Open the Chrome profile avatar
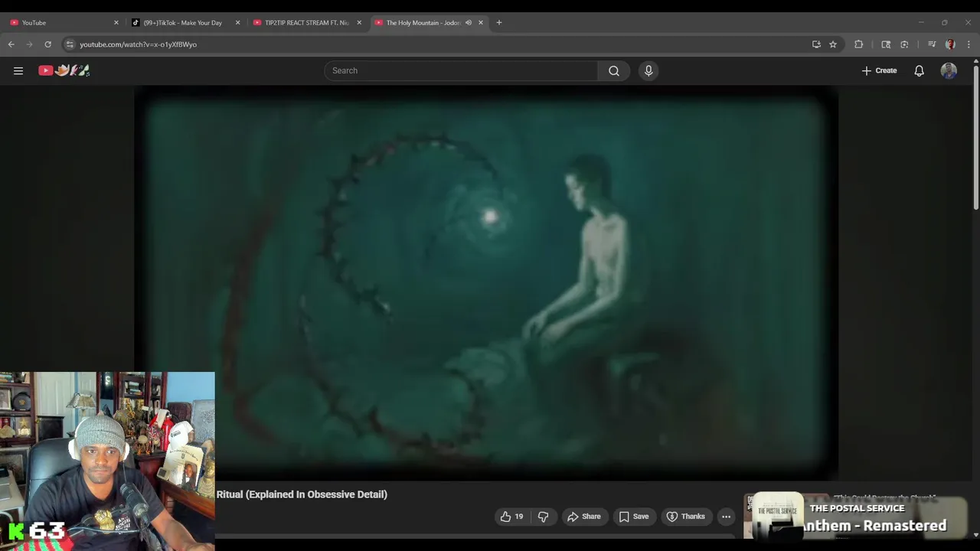 [x=950, y=44]
